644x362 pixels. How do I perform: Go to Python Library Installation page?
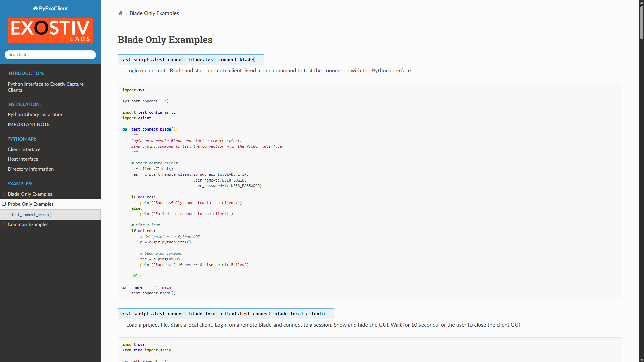pyautogui.click(x=36, y=114)
